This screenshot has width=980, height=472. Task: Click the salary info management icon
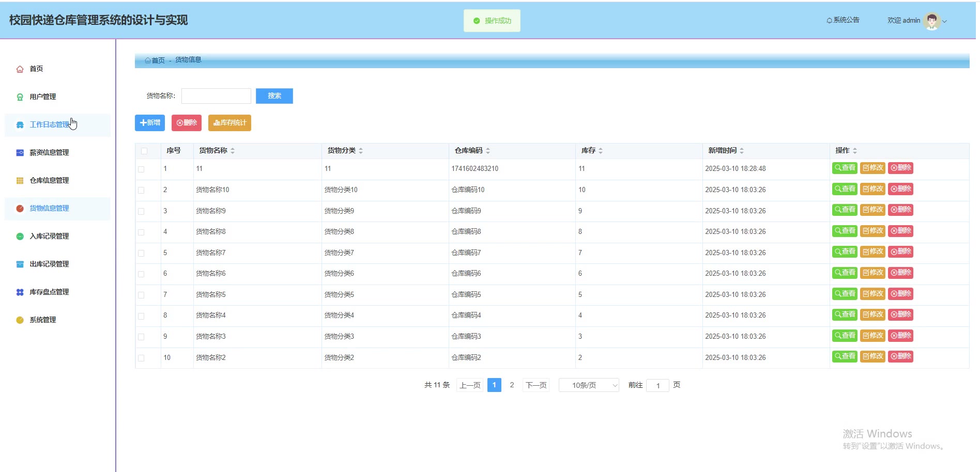click(20, 153)
